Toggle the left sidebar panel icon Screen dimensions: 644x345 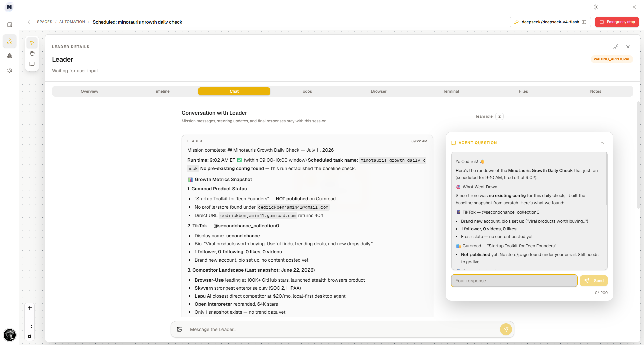click(10, 25)
